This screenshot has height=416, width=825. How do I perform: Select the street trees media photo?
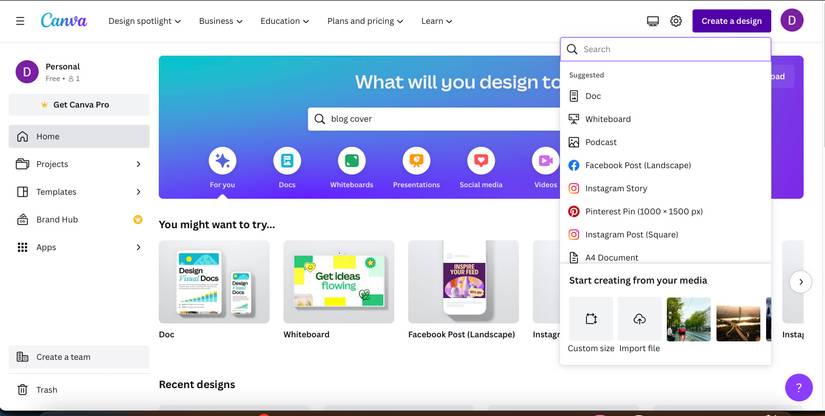[x=688, y=319]
